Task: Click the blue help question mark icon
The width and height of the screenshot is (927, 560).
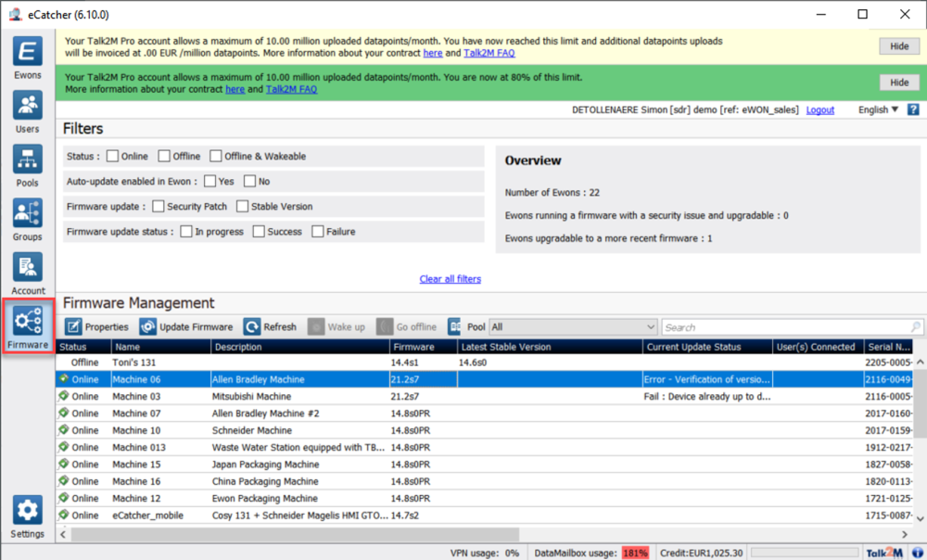Action: (913, 109)
